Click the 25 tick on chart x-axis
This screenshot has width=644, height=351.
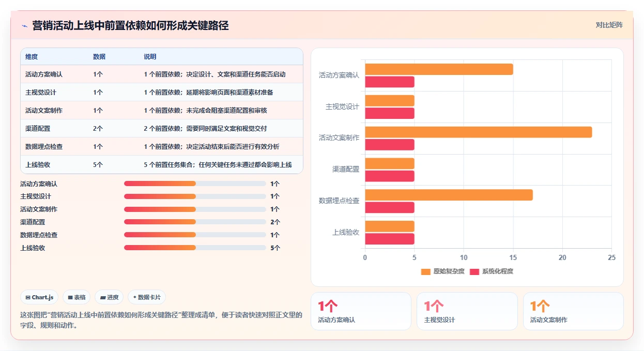click(x=612, y=257)
